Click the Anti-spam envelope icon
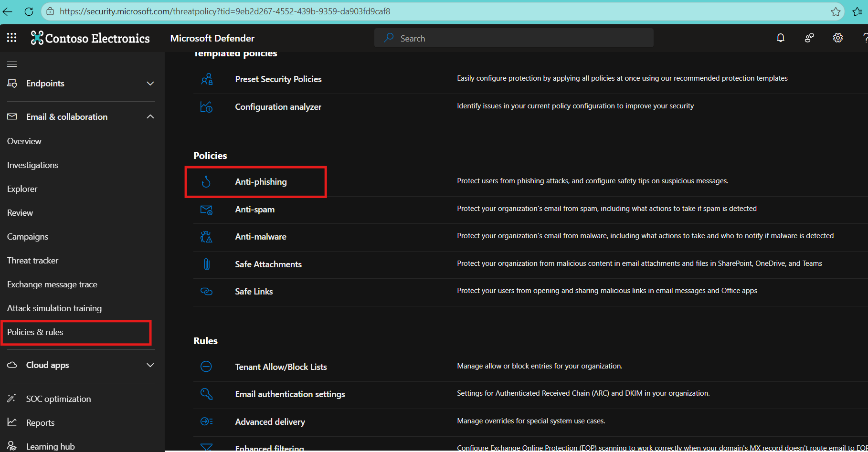868x452 pixels. [206, 210]
